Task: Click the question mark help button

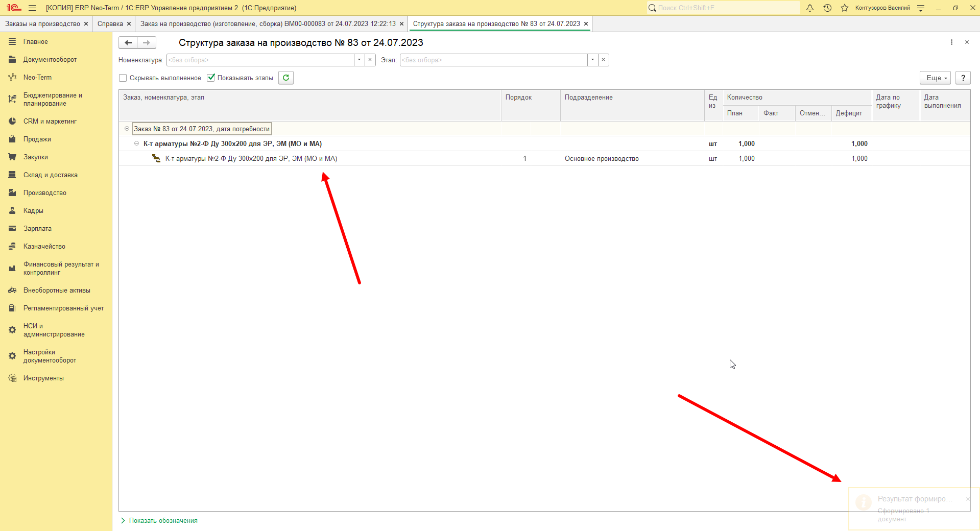Action: 963,78
